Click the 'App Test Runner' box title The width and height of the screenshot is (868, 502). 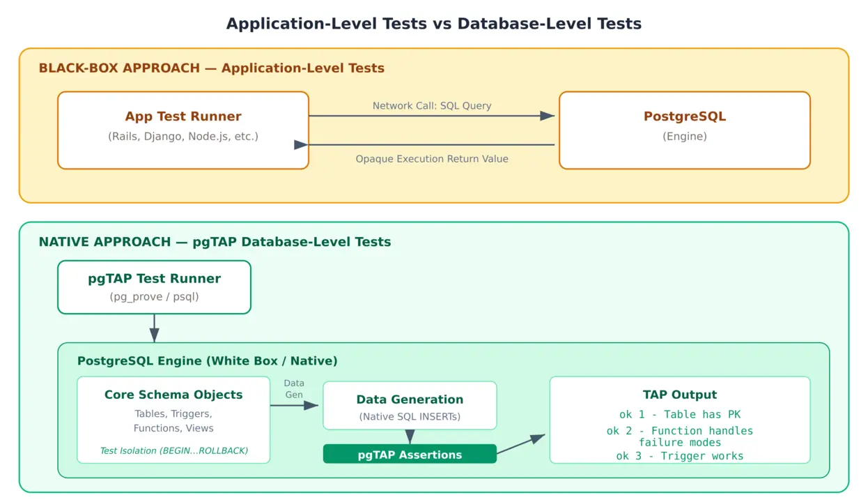point(183,116)
